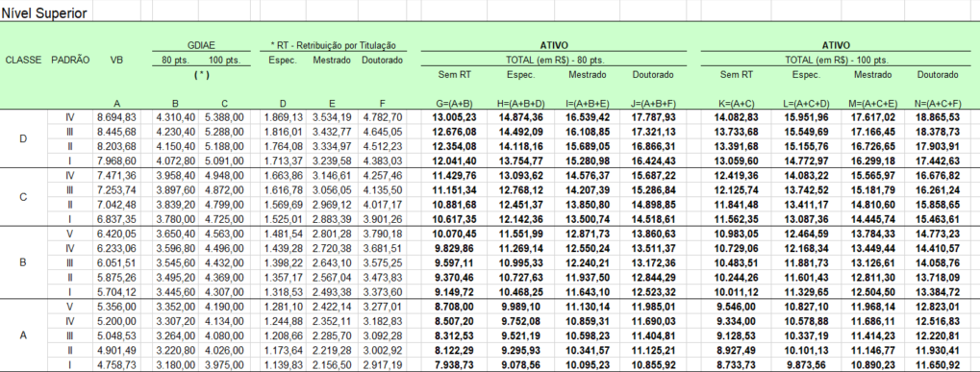The height and width of the screenshot is (372, 980).
Task: Select the VB column header
Action: click(117, 61)
